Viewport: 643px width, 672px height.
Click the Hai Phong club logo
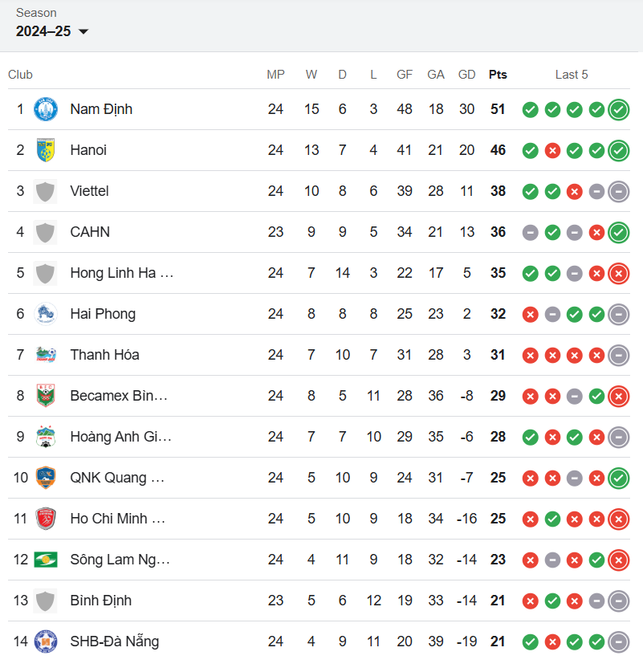(x=46, y=314)
